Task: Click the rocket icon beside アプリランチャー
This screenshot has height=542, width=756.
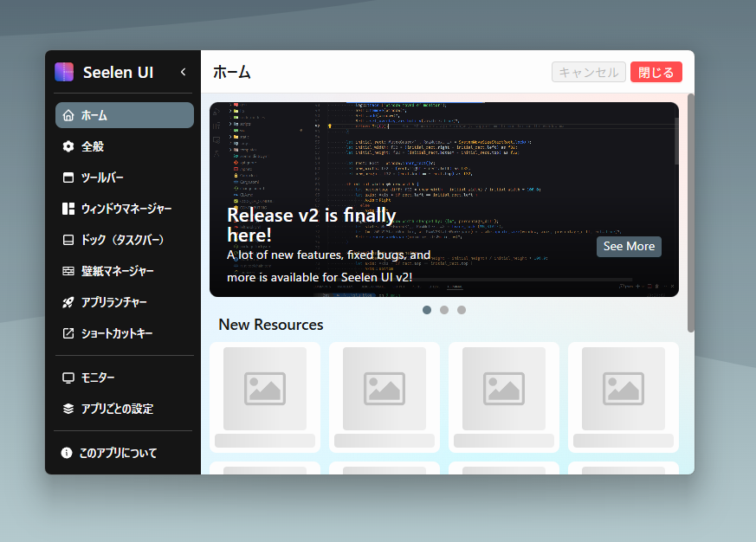Action: click(x=68, y=302)
